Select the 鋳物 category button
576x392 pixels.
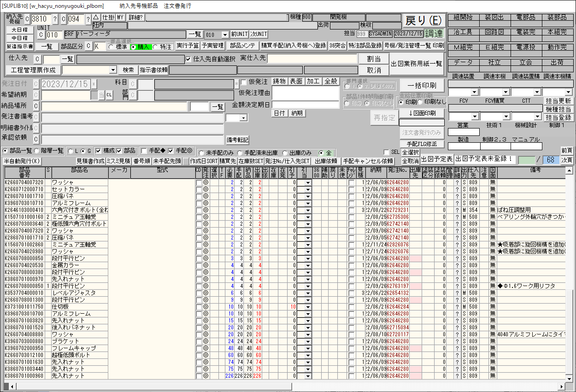279,82
